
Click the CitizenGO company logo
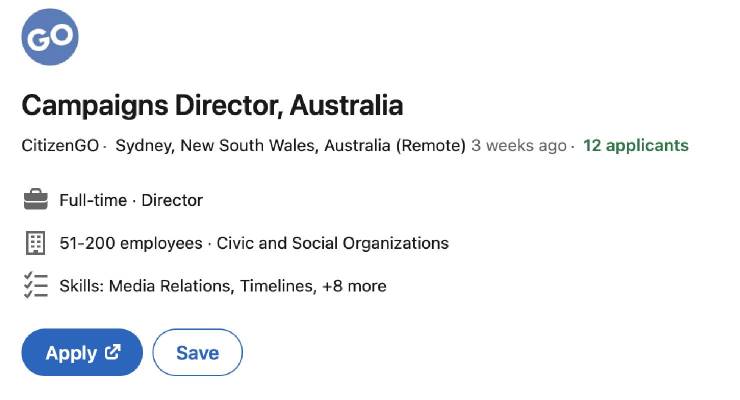point(50,37)
